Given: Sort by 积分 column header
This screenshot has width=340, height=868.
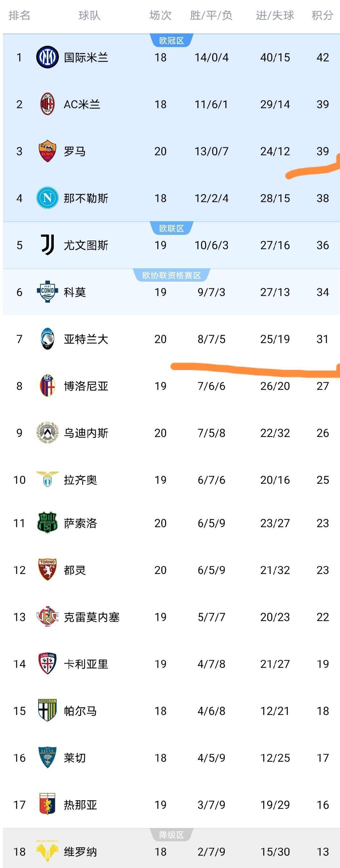Looking at the screenshot, I should click(322, 15).
